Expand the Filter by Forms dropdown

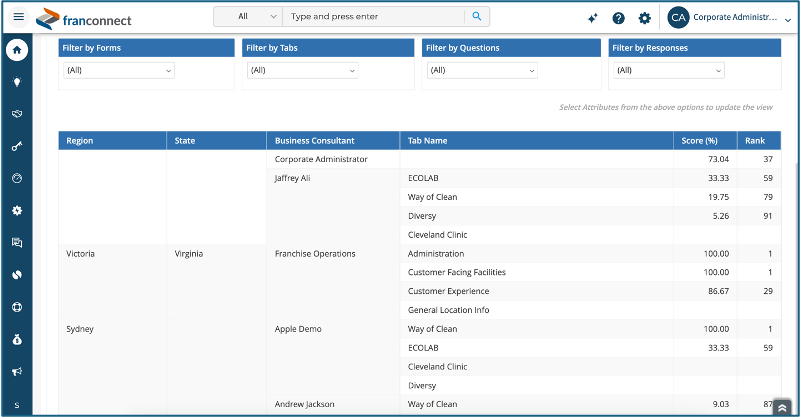click(x=119, y=70)
